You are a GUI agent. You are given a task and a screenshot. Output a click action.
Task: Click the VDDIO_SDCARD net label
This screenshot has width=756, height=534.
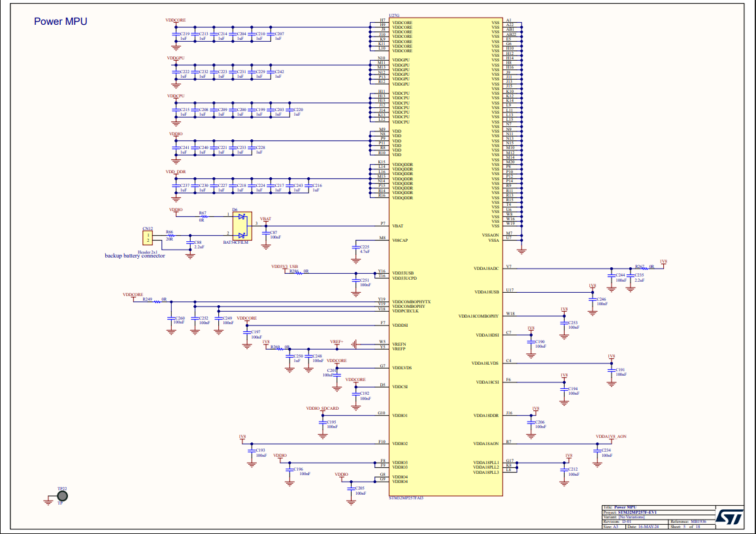[323, 408]
